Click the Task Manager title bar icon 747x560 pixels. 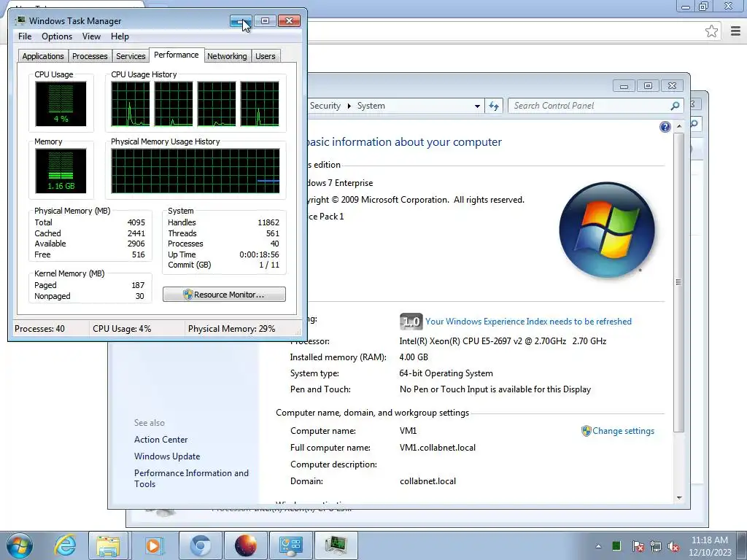(x=20, y=20)
